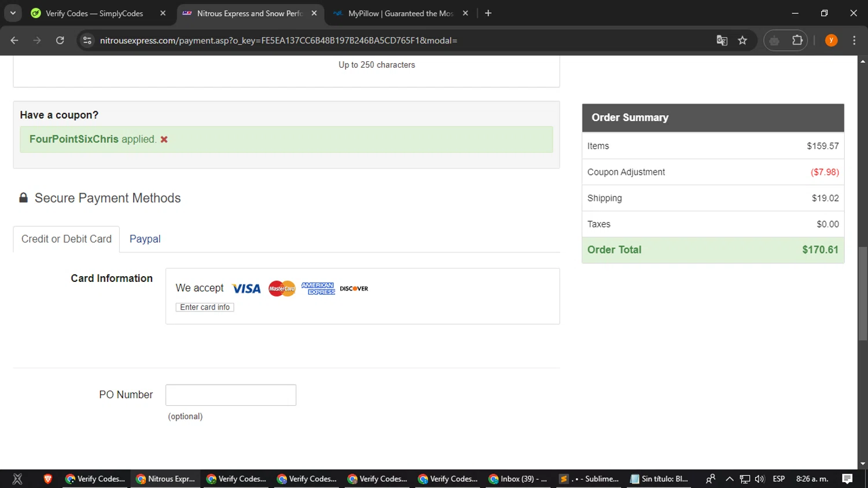Open the X start icon in the taskbar
The width and height of the screenshot is (868, 488).
tap(17, 479)
